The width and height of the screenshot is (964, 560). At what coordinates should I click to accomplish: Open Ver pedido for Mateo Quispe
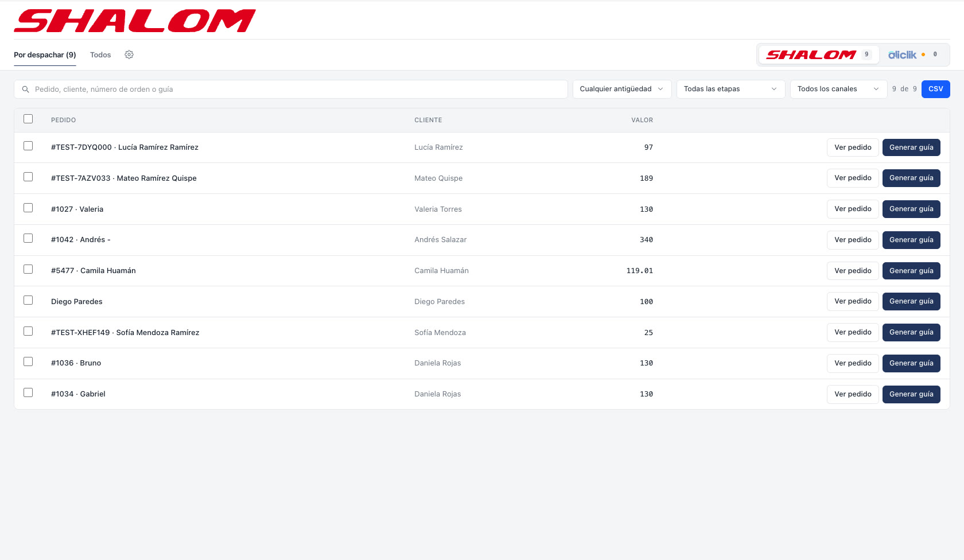[x=853, y=178]
